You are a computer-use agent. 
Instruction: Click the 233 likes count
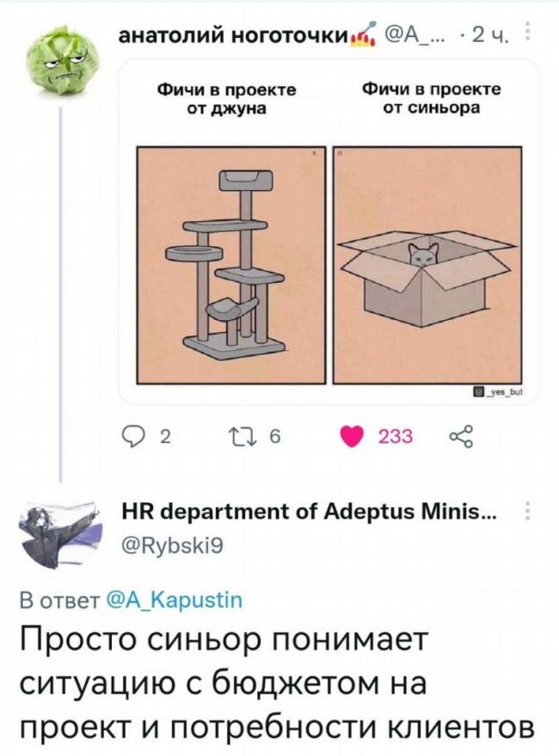pos(396,437)
